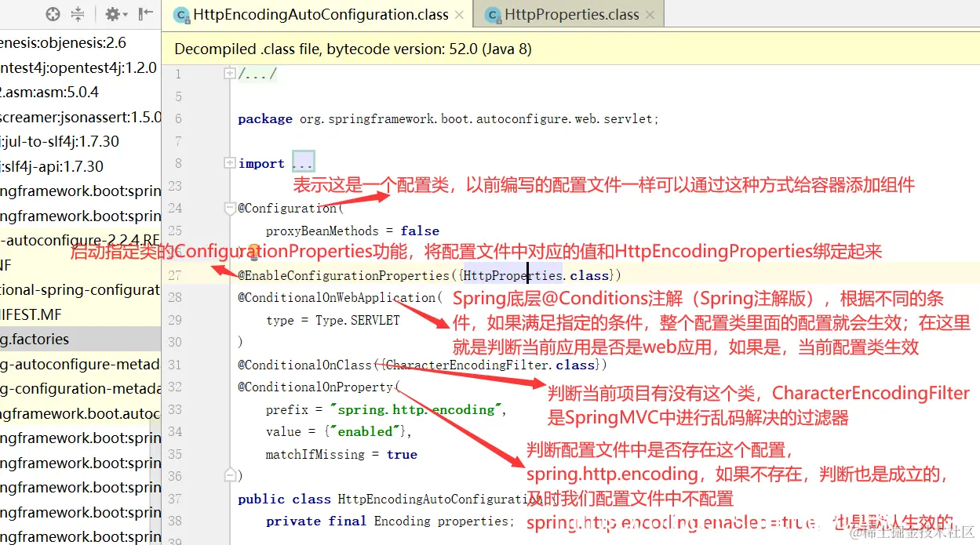Select the jul-to-slf4j:1.7.30 library row
The image size is (980, 545).
(x=78, y=141)
